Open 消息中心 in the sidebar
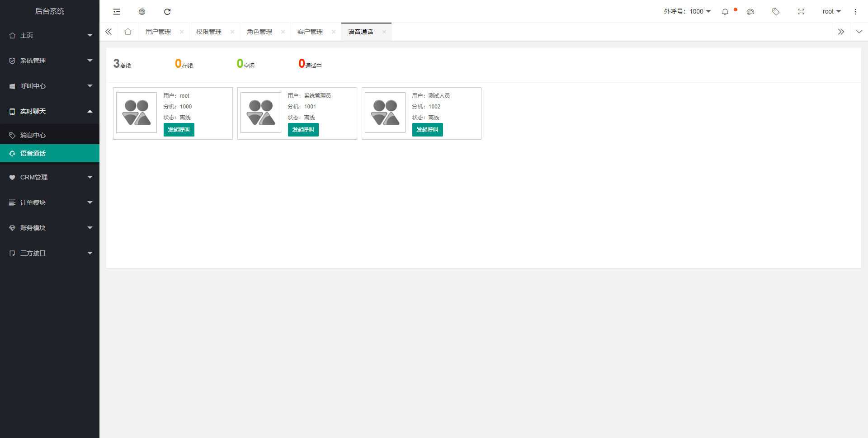 coord(33,135)
